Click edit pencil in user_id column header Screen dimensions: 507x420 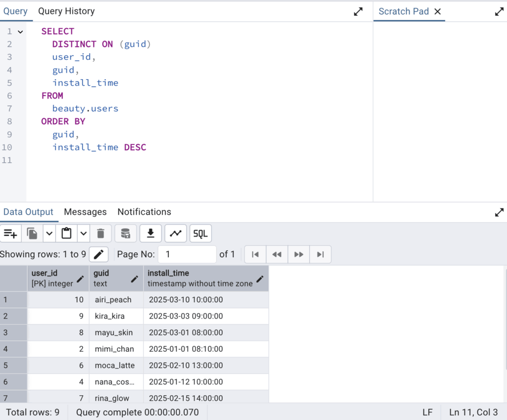pos(80,279)
